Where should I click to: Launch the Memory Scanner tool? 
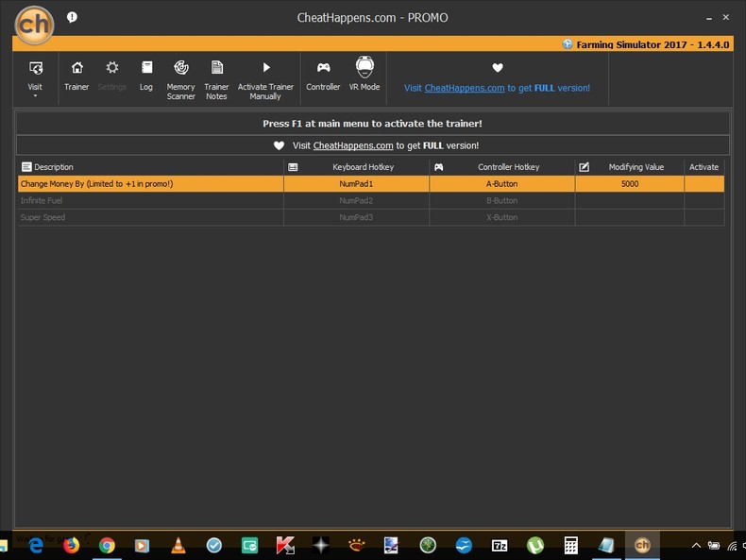click(180, 68)
